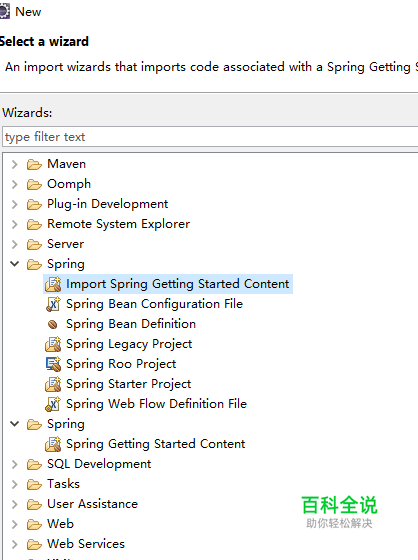418x560 pixels.
Task: Pick the Spring Roo Project icon
Action: pyautogui.click(x=53, y=364)
